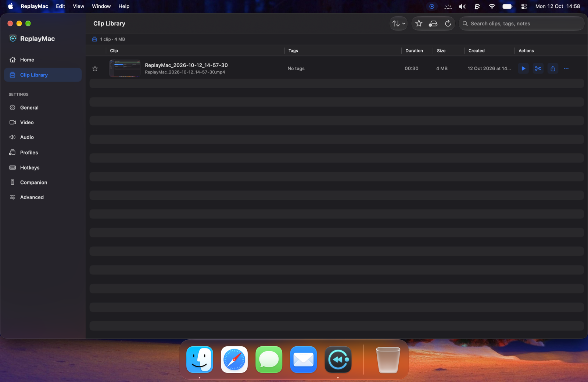Click the "1 clip · 4 MB" summary
588x382 pixels.
pyautogui.click(x=112, y=39)
